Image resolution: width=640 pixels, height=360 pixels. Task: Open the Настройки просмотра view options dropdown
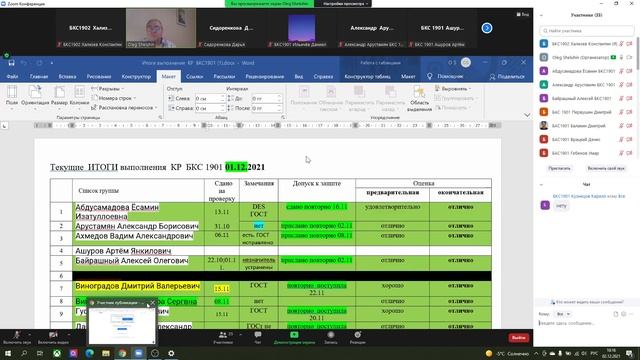click(x=345, y=4)
